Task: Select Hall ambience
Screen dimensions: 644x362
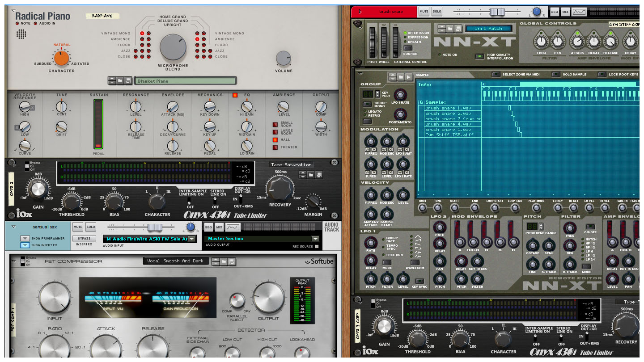Action: 275,140
